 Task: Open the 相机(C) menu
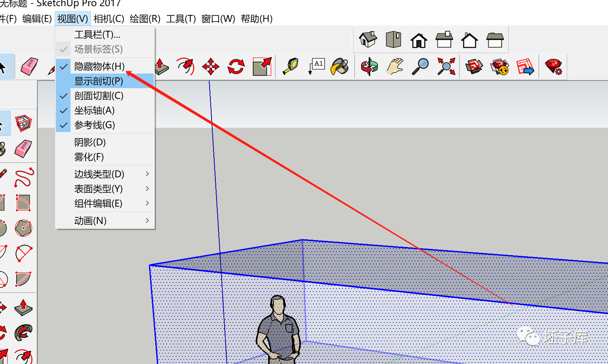point(109,18)
